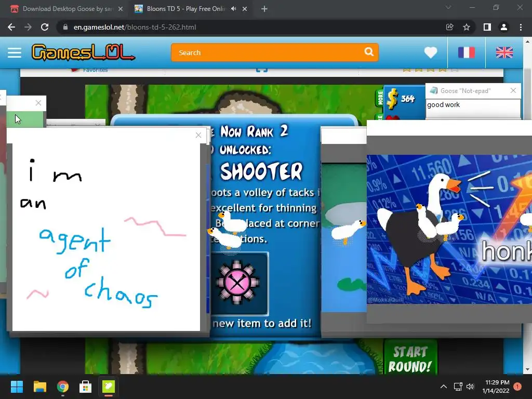Open the tab search dropdown
This screenshot has height=399, width=532.
(448, 7)
